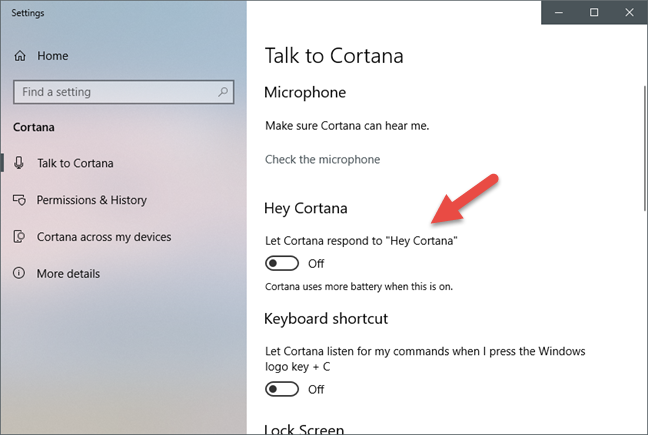This screenshot has height=435, width=648.
Task: Click the microphone icon beside Talk to Cortana
Action: [x=19, y=163]
